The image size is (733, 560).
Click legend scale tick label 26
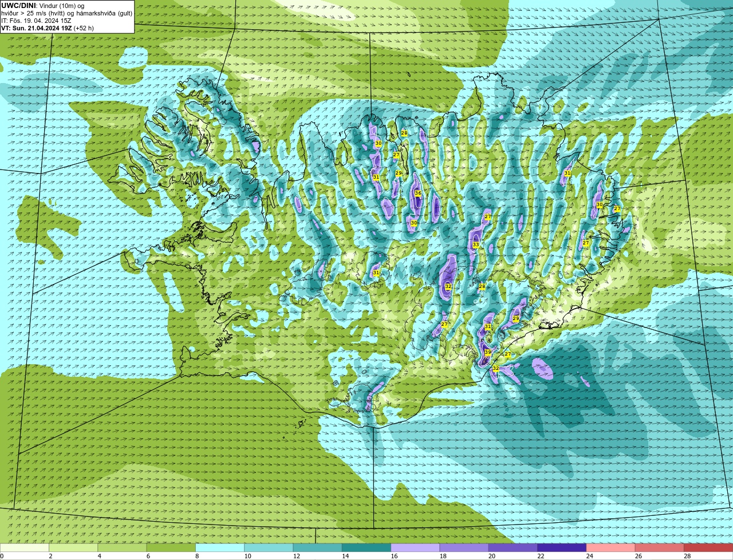pyautogui.click(x=638, y=556)
